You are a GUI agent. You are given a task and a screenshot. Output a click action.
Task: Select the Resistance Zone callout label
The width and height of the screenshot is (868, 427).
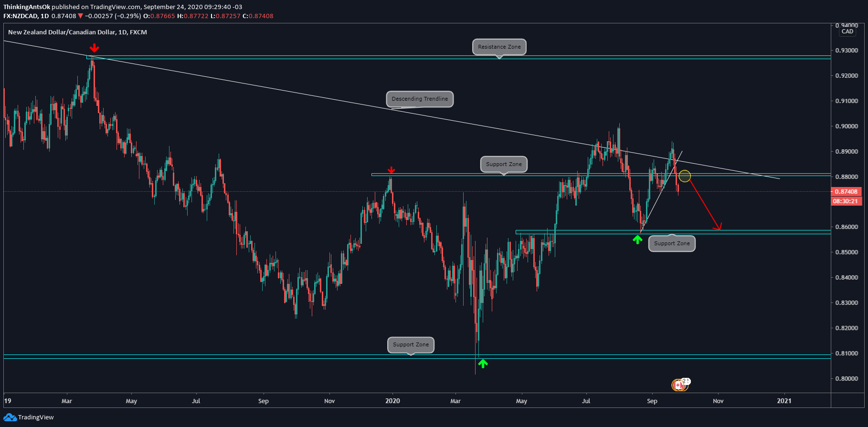coord(499,47)
